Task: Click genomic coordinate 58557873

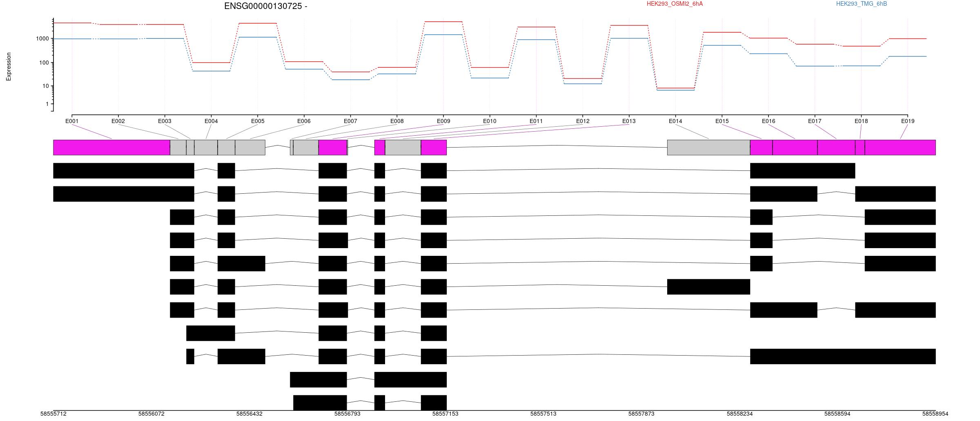Action: pyautogui.click(x=641, y=414)
